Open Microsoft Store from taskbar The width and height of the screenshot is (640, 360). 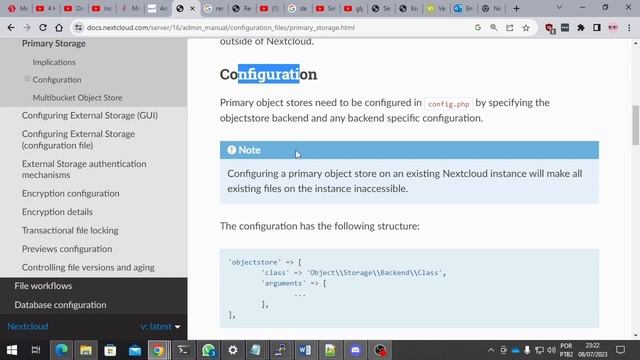110,350
